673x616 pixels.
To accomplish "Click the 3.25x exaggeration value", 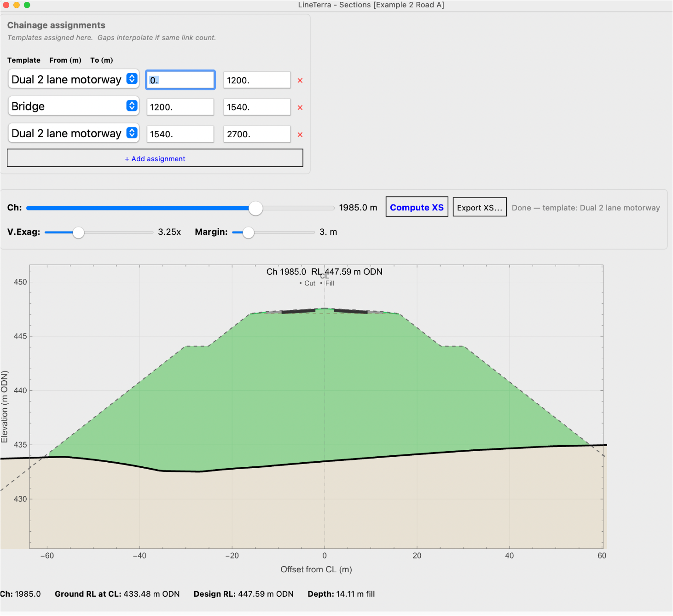I will pos(169,232).
